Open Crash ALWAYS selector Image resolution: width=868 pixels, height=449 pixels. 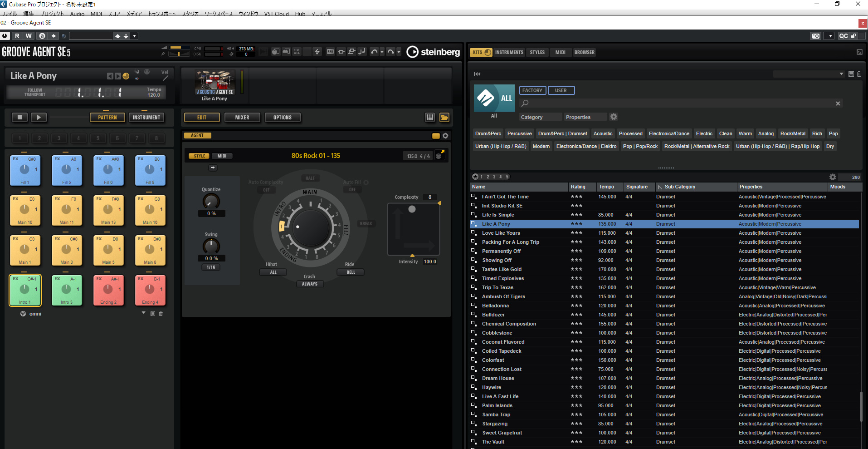[x=310, y=284]
